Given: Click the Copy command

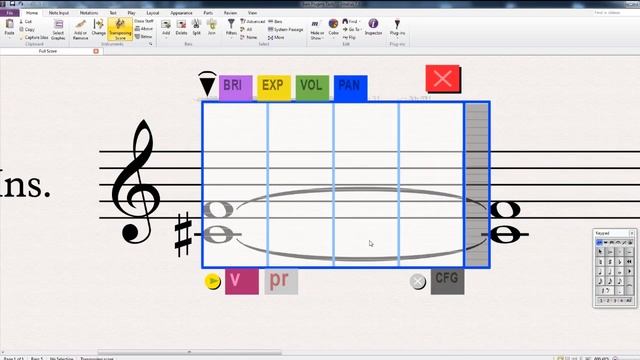Looking at the screenshot, I should pyautogui.click(x=27, y=29).
